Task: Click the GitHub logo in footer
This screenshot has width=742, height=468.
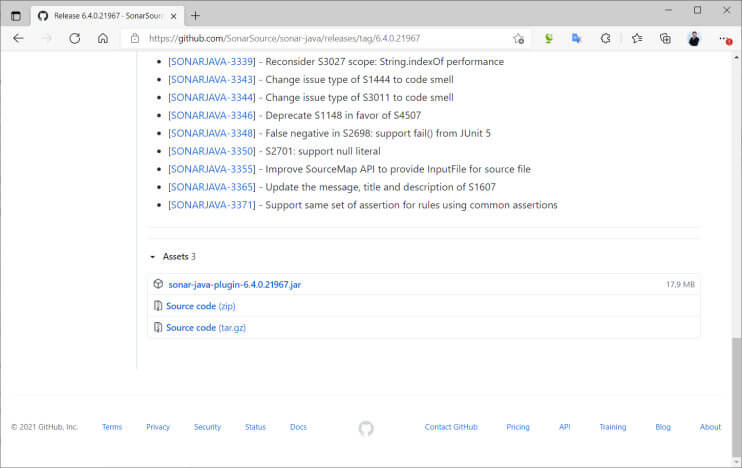Action: point(366,428)
